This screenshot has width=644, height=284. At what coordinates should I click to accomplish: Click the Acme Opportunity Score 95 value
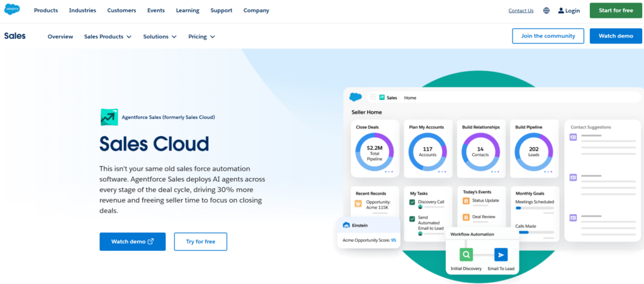pos(394,240)
